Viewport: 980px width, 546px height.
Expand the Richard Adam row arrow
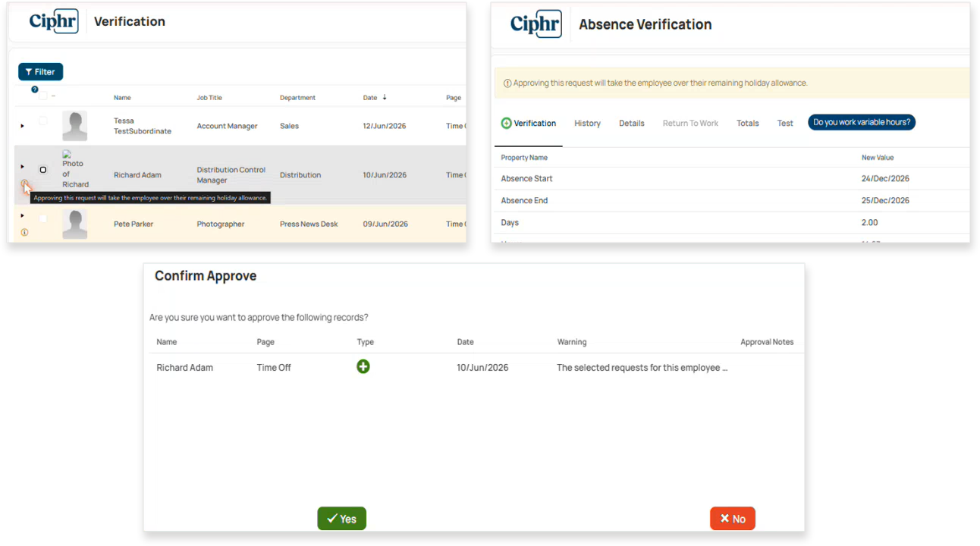[x=22, y=166]
